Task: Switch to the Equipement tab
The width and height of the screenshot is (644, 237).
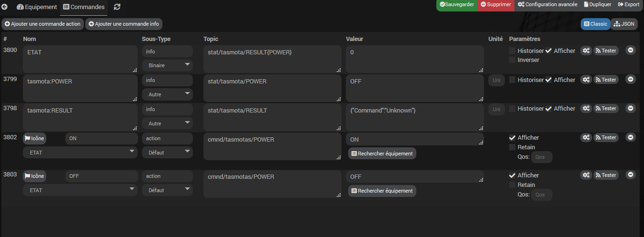Action: (37, 7)
